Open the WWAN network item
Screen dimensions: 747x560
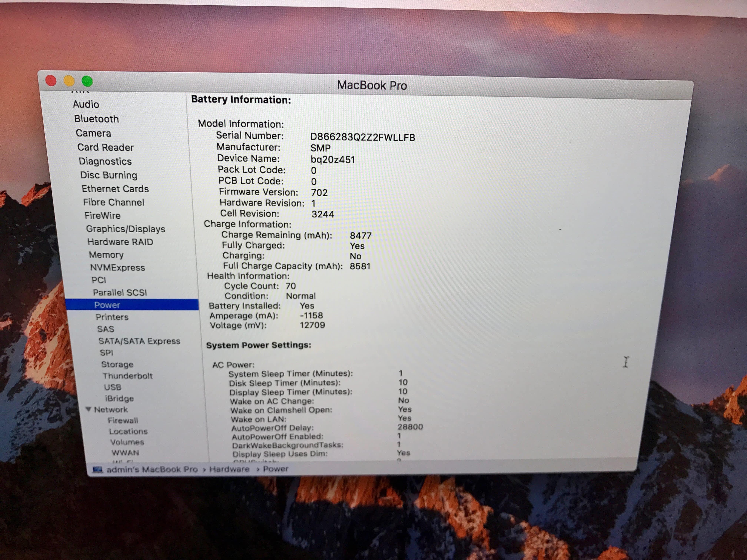pyautogui.click(x=125, y=453)
